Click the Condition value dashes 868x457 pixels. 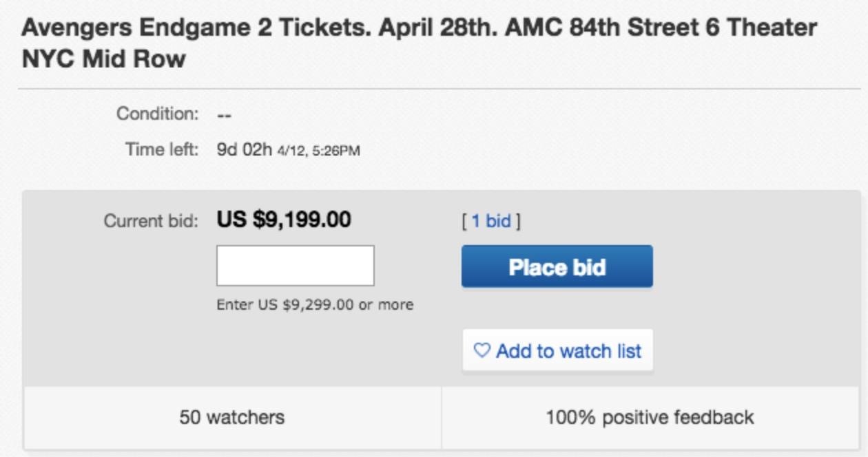coord(224,114)
